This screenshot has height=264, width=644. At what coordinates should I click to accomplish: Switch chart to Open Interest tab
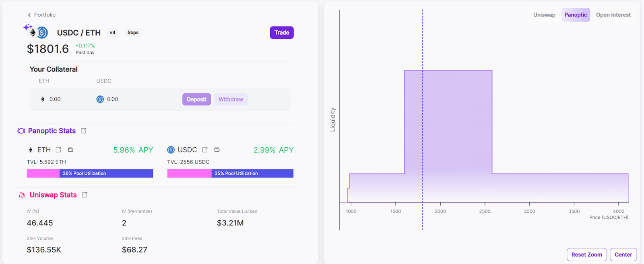(613, 15)
